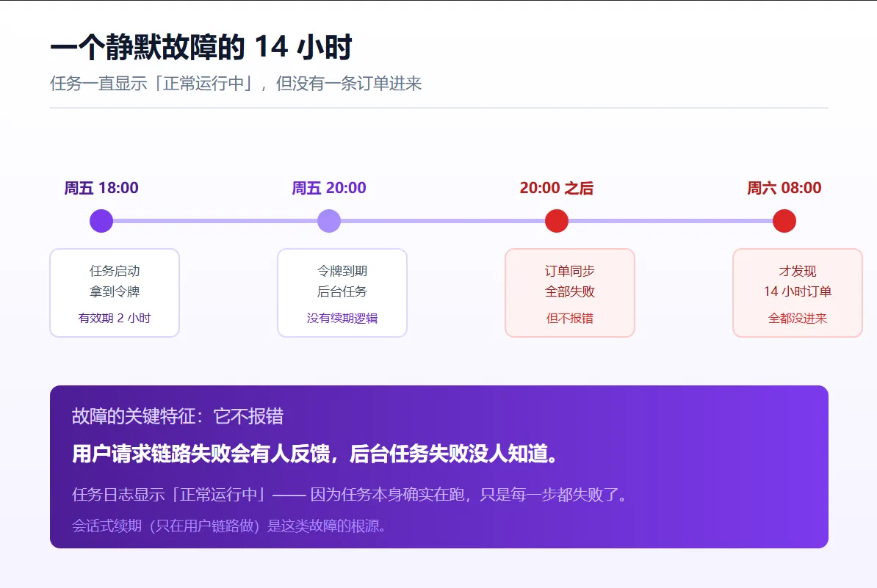Image resolution: width=877 pixels, height=588 pixels.
Task: Select the subtitle starting with 任务一直显示
Action: 236,84
